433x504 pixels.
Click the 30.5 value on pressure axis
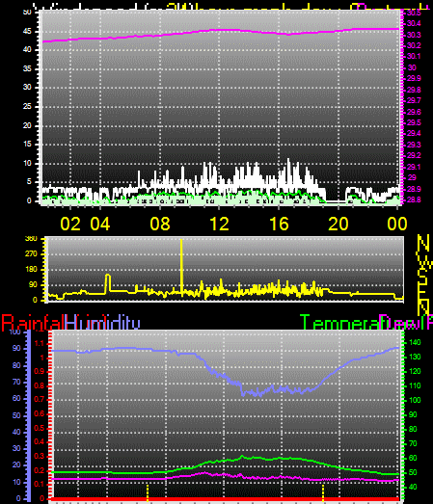[x=414, y=13]
